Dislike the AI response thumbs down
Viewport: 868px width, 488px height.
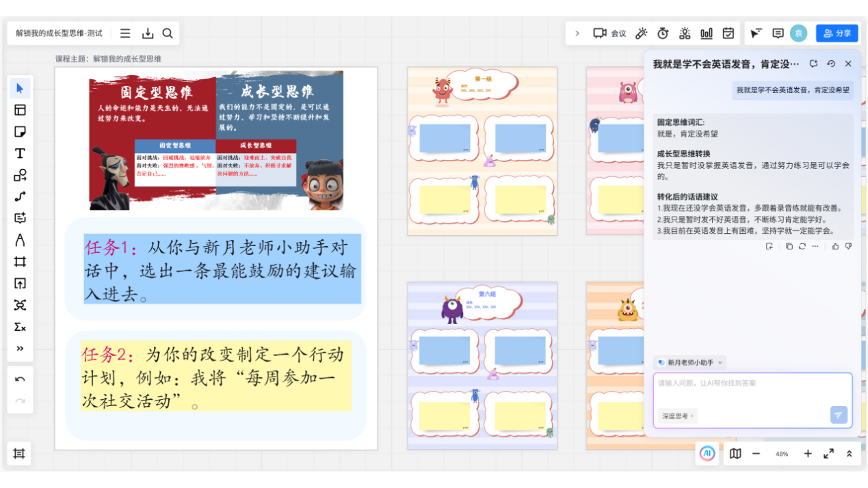coord(848,246)
